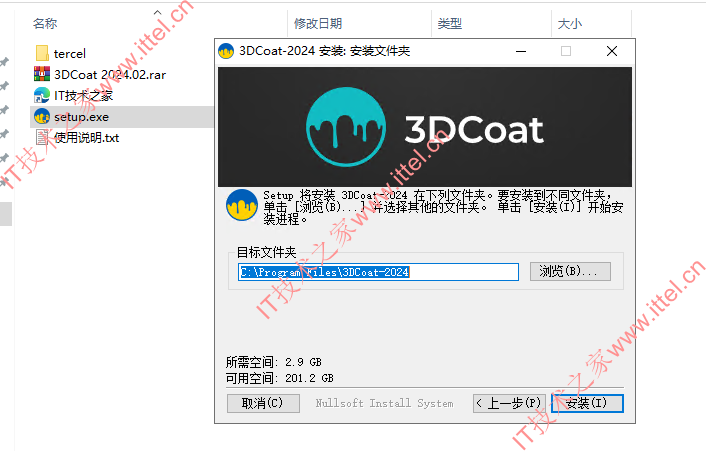
Task: Minimize the 3DCoat installer window
Action: (521, 51)
